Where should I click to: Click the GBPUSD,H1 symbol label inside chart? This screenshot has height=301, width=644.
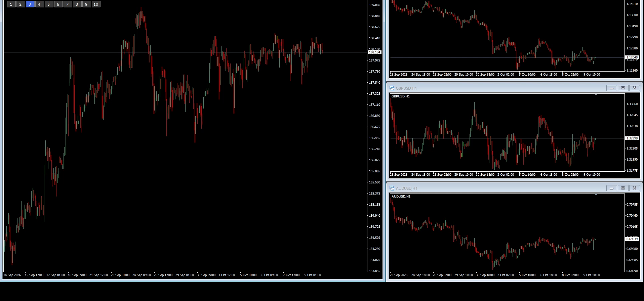[401, 96]
